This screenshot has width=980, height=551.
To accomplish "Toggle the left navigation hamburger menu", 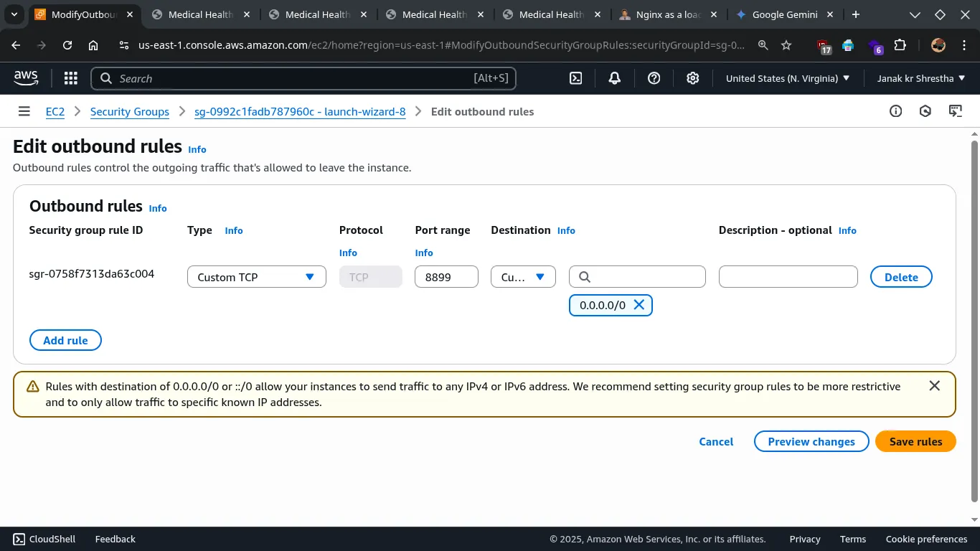I will (x=24, y=111).
